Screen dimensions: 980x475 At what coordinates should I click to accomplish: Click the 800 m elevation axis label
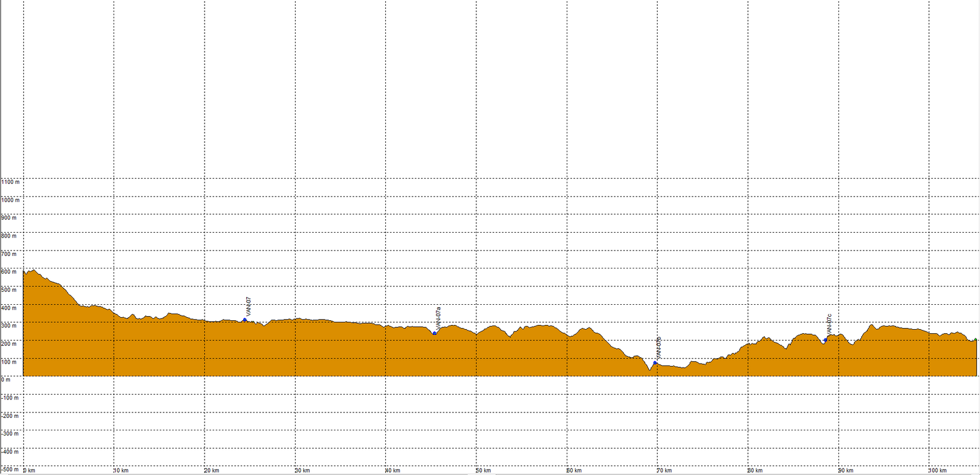click(x=9, y=236)
